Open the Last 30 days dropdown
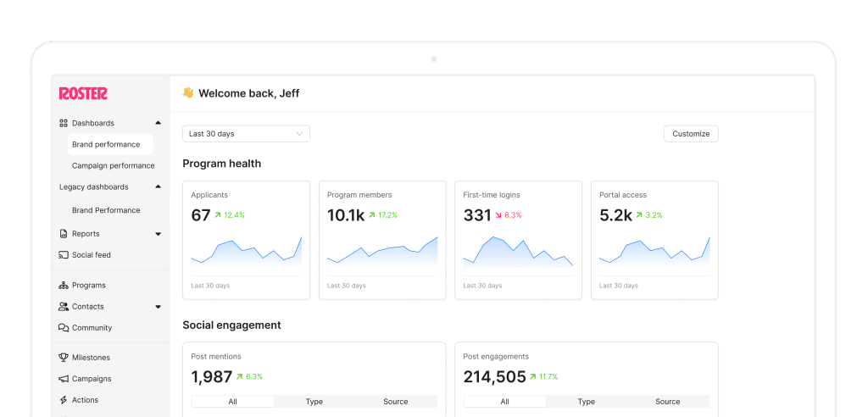Viewport: 868px width, 417px height. coord(246,134)
